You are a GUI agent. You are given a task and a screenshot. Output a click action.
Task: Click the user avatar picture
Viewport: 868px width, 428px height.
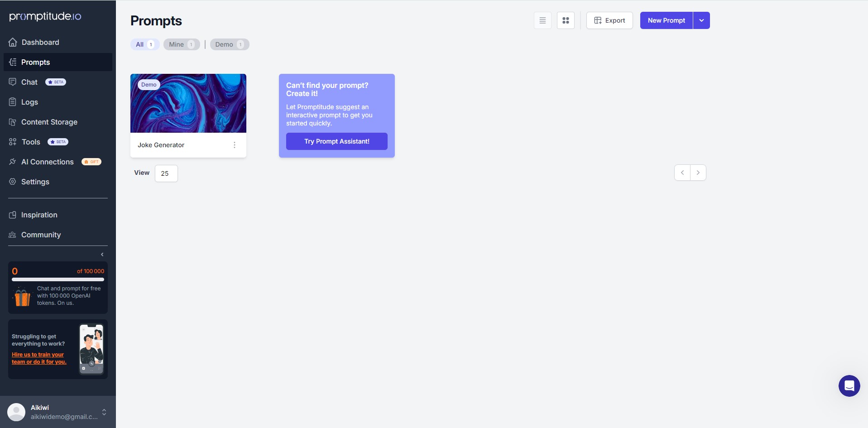coord(16,412)
